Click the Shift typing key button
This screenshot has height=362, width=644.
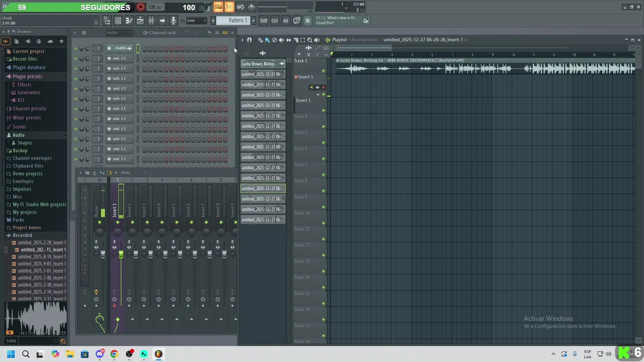(x=264, y=21)
